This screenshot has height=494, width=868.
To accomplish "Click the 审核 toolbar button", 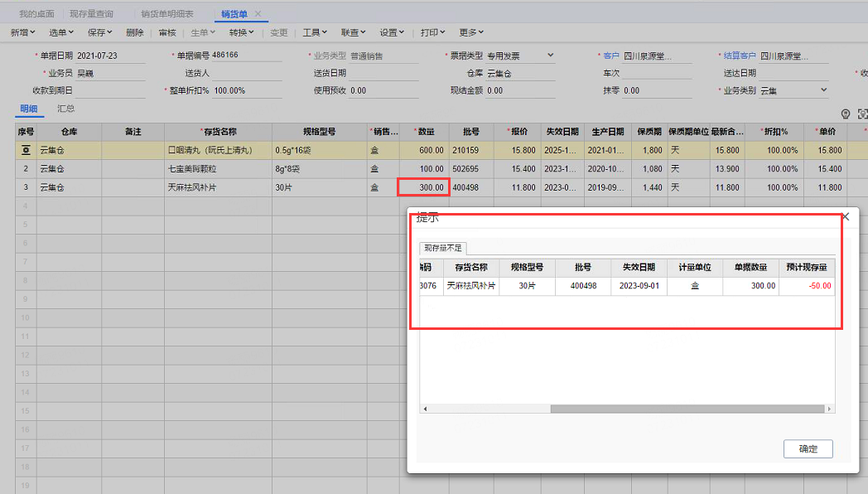I will coord(167,32).
